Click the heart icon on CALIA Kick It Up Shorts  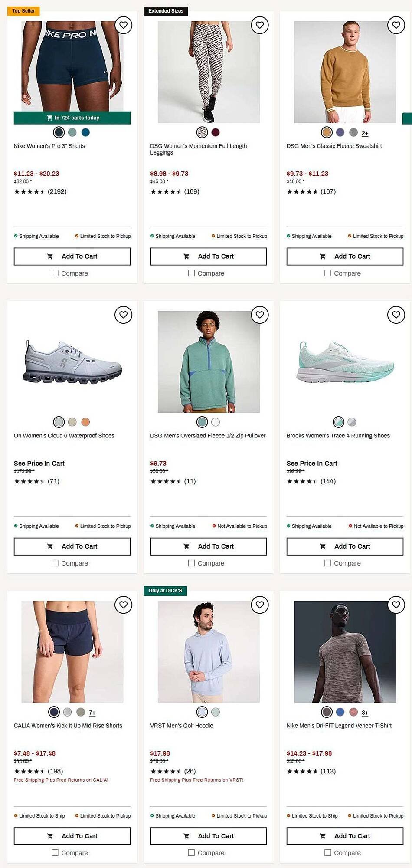coord(124,605)
